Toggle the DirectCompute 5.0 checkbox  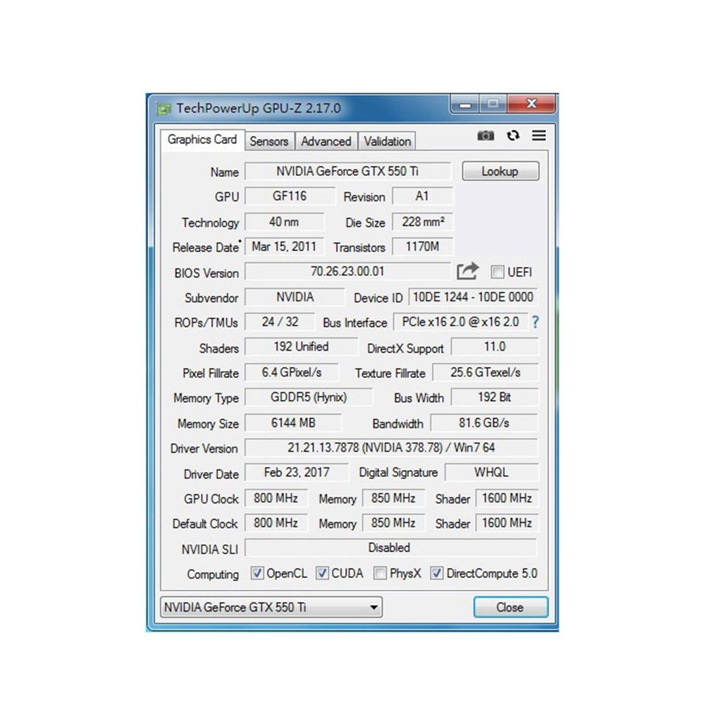pos(436,573)
